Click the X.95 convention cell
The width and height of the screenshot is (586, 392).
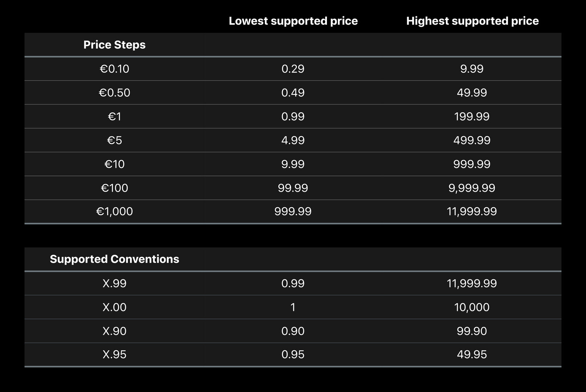tap(114, 354)
